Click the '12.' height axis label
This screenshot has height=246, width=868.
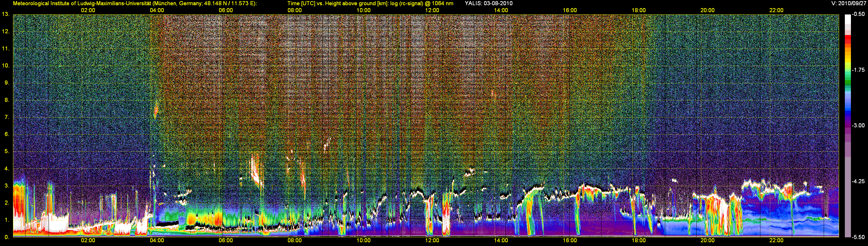point(6,32)
